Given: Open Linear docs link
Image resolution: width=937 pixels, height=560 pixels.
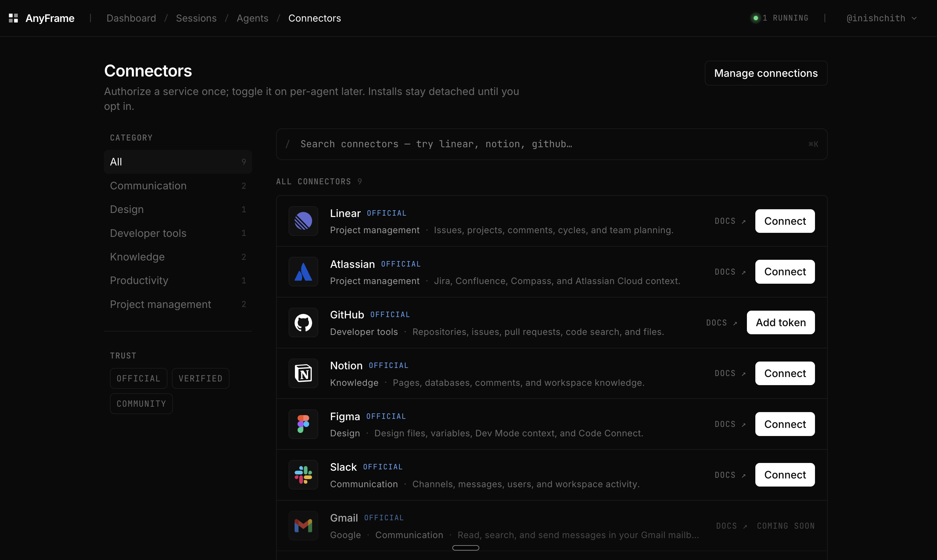Looking at the screenshot, I should coord(730,221).
